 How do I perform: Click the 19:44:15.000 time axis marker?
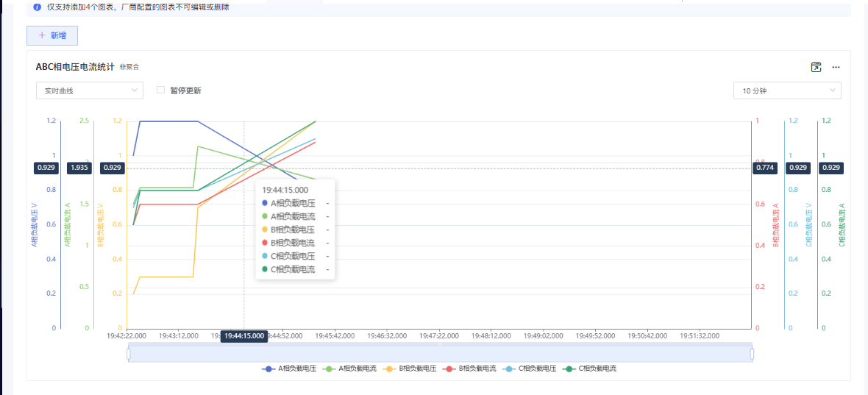coord(244,335)
